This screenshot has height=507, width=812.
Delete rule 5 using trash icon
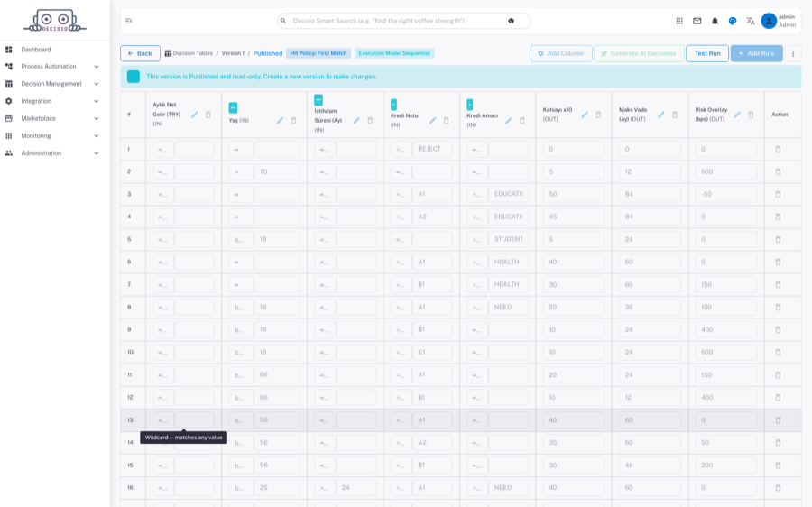click(778, 239)
